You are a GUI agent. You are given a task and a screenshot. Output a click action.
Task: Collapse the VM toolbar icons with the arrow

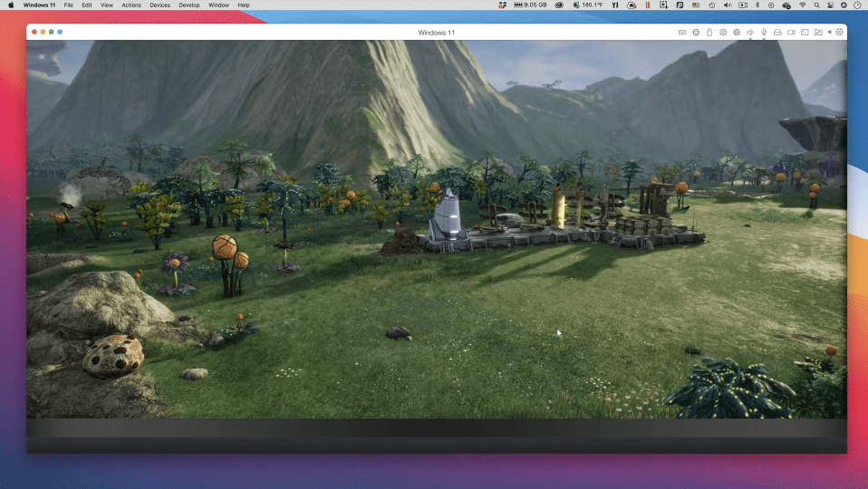(x=829, y=33)
